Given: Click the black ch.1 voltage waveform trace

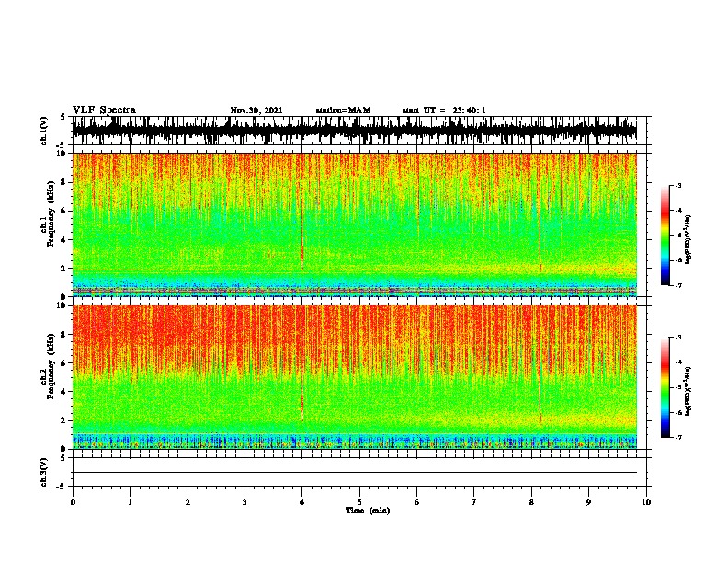Looking at the screenshot, I should point(354,131).
